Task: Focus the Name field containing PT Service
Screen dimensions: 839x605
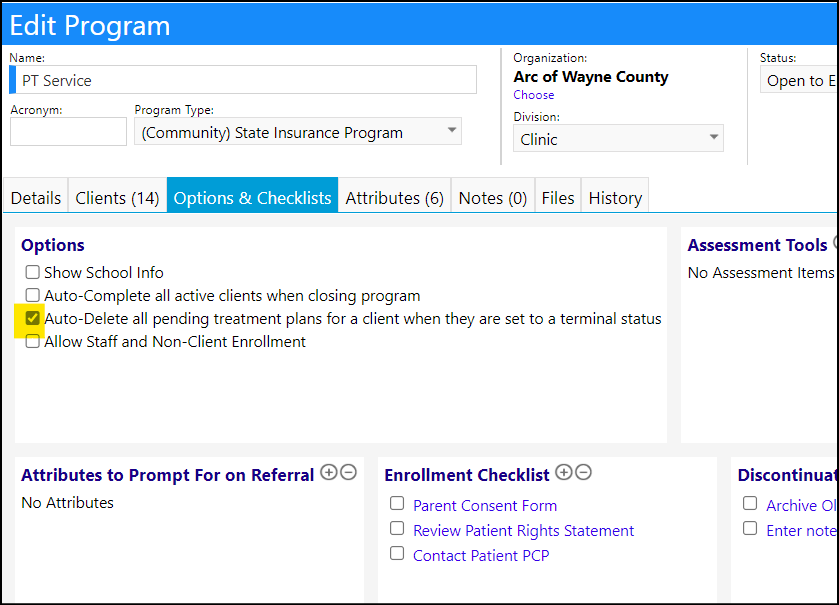Action: pos(243,80)
